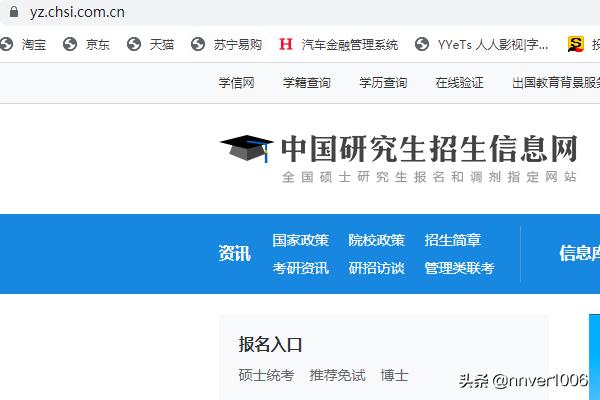The width and height of the screenshot is (600, 400).
Task: Open the 院校政策 link
Action: 377,240
